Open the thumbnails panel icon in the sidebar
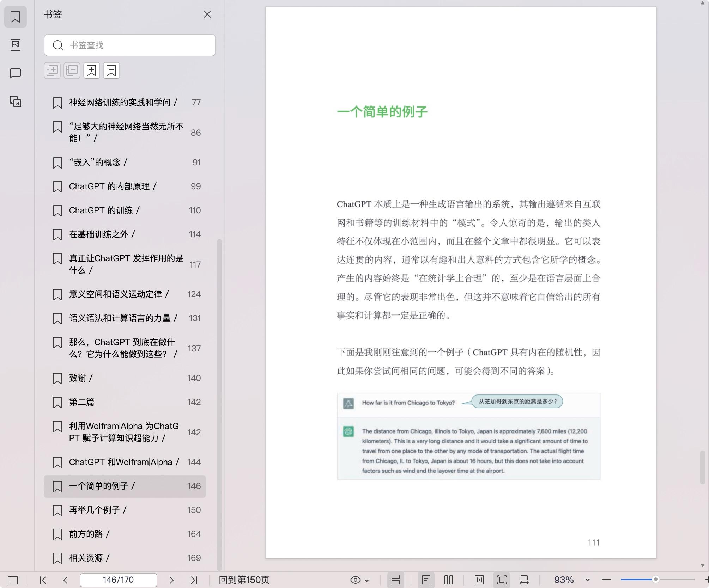Screen dimensions: 709x588 click(x=15, y=45)
